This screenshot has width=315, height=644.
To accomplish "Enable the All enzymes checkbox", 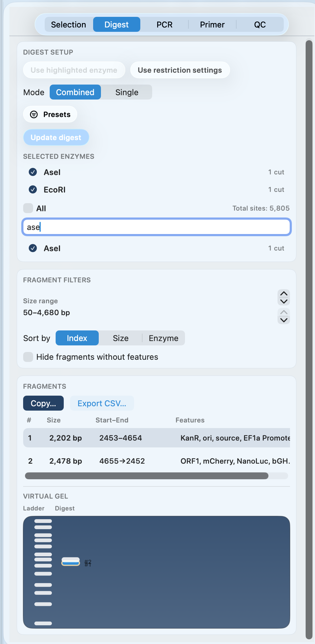I will click(x=28, y=208).
